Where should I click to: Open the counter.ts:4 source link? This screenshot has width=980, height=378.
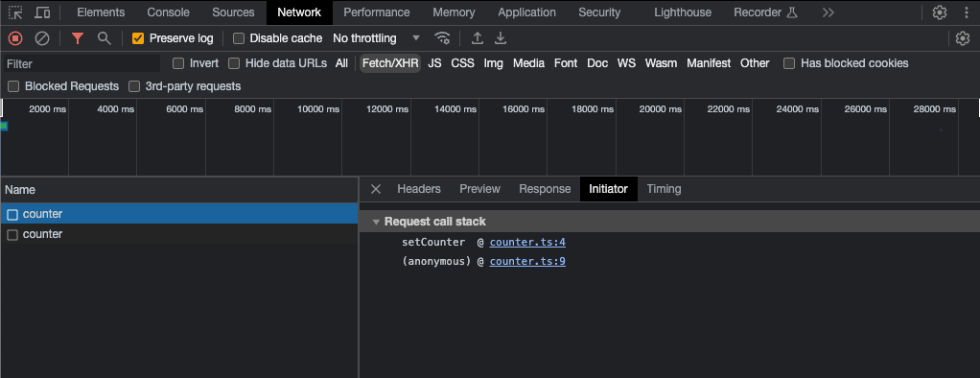tap(527, 242)
